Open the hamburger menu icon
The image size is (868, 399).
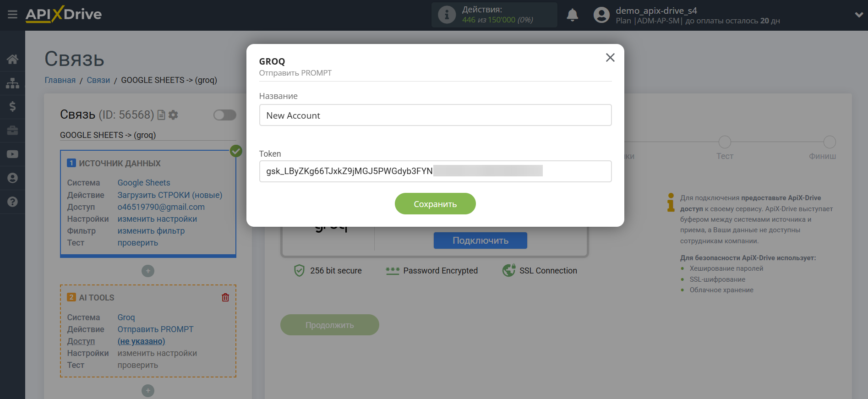pyautogui.click(x=12, y=15)
